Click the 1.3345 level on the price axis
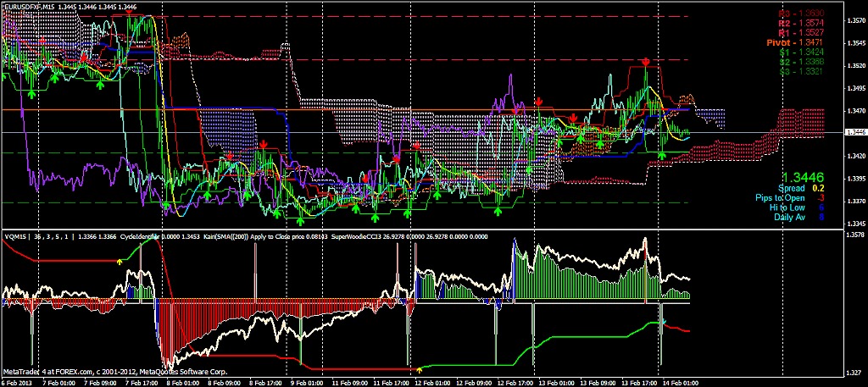The width and height of the screenshot is (868, 387). tap(854, 224)
